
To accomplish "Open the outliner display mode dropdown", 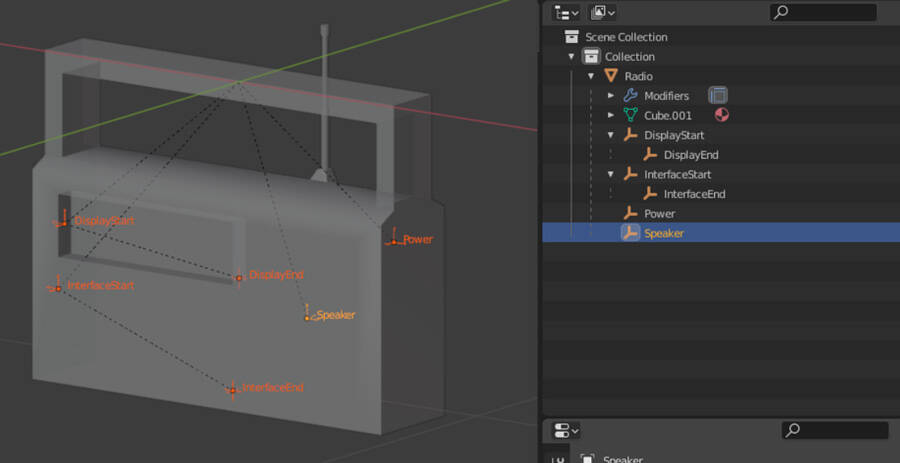I will [602, 13].
